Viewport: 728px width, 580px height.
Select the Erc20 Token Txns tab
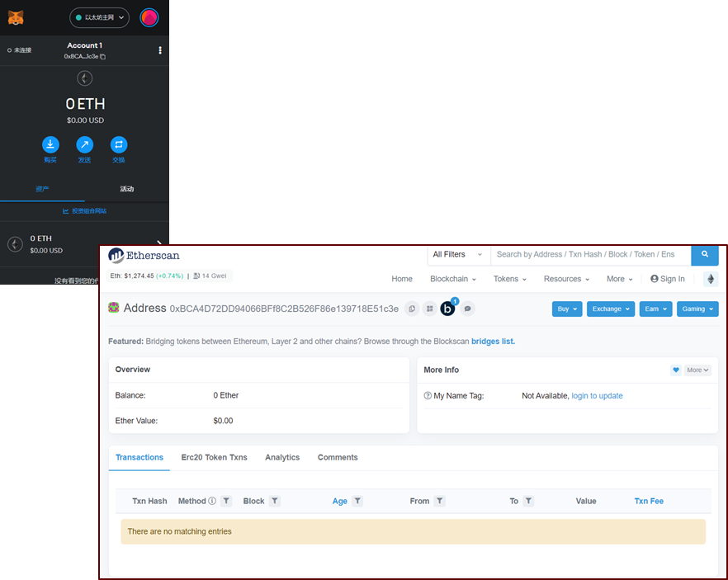214,458
